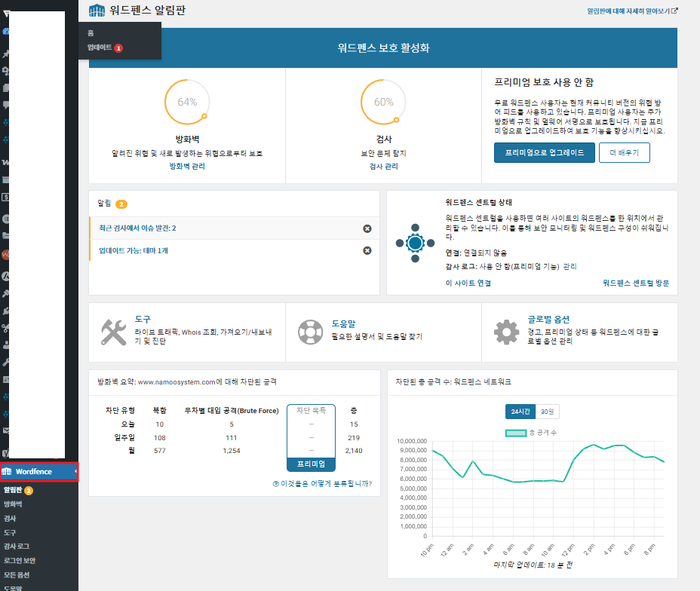Click 이것들은 어떻게 분류됩니까? link
700x591 pixels.
[x=322, y=483]
